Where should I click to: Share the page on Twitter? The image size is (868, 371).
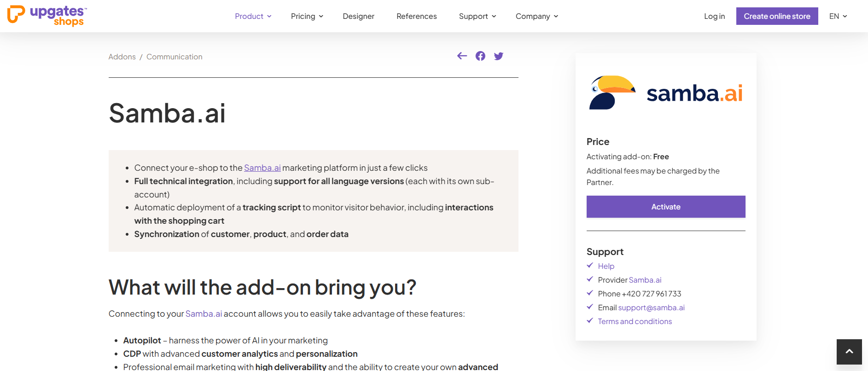[x=498, y=56]
